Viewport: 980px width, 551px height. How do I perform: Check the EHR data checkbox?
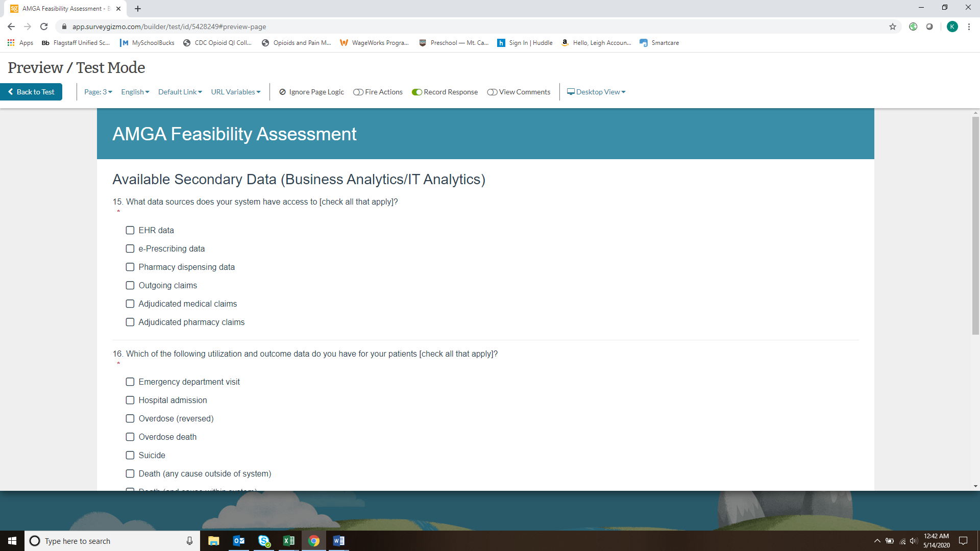(x=130, y=231)
